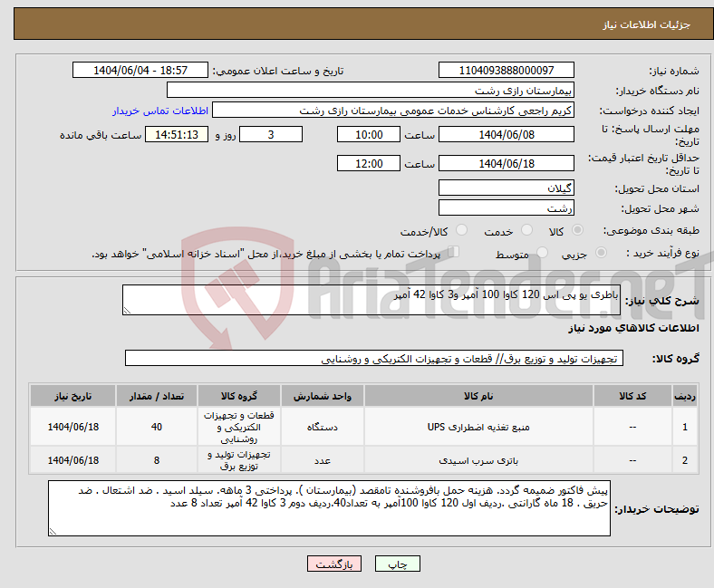Click the deadline time field 10:00

coord(369,134)
